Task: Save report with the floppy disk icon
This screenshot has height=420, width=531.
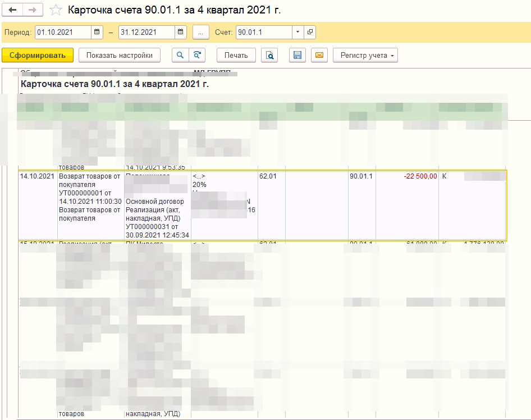Action: (x=297, y=55)
